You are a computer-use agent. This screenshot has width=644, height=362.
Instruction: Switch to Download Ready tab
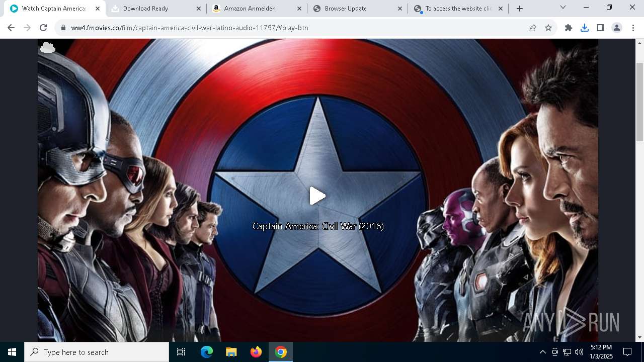155,9
